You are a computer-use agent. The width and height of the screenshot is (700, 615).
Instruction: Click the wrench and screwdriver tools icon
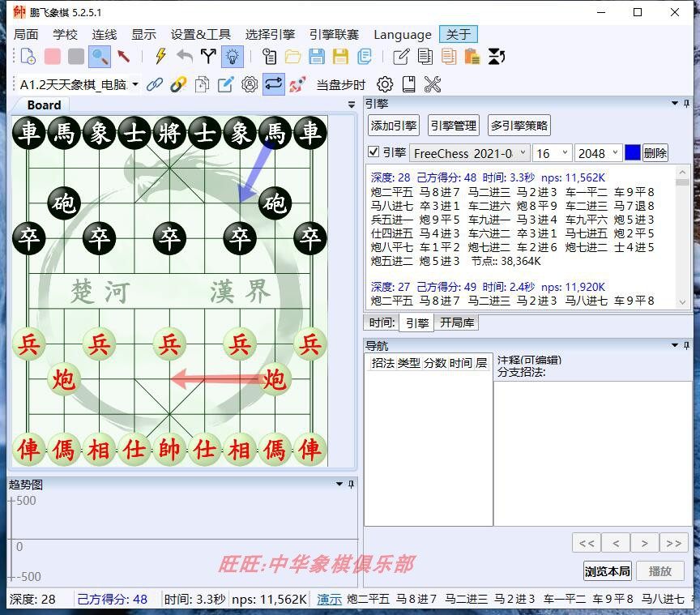tap(432, 84)
